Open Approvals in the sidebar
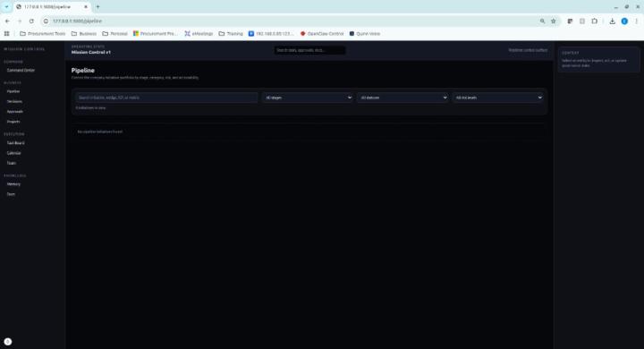This screenshot has height=349, width=644. pyautogui.click(x=15, y=111)
